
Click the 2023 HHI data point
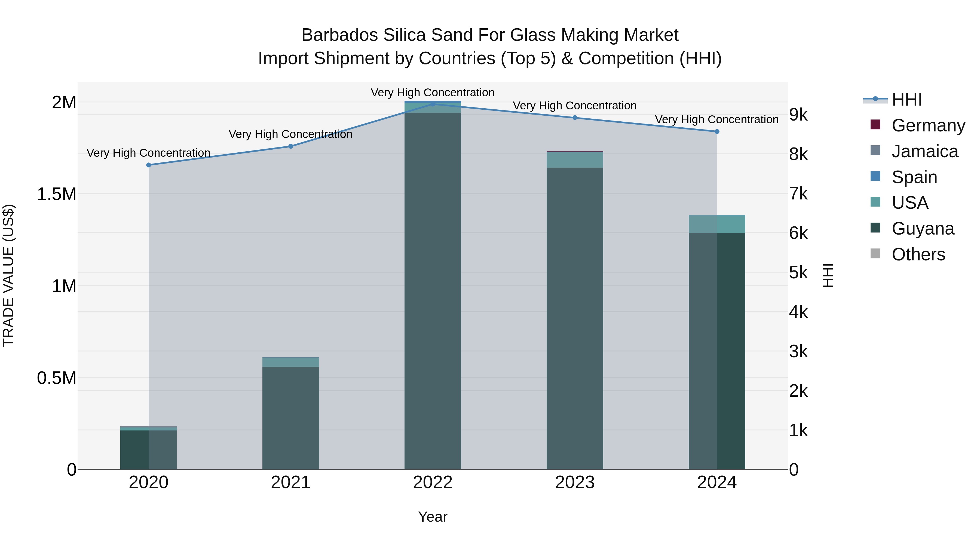point(575,118)
